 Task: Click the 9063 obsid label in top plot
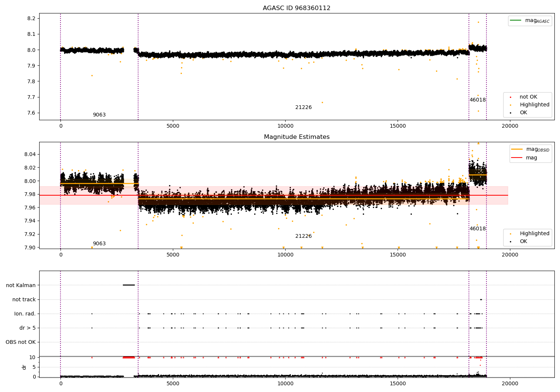pos(99,115)
